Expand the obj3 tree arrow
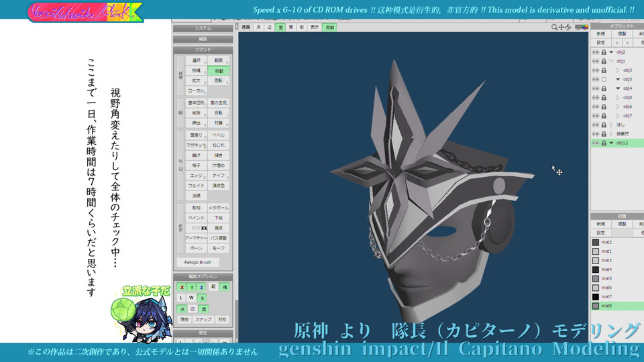 pos(618,70)
